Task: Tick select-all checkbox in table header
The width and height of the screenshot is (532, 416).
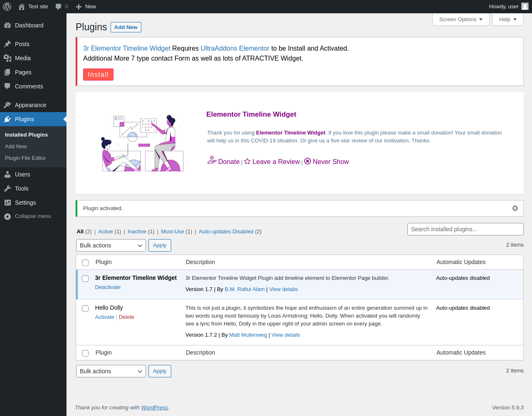Action: coord(85,262)
